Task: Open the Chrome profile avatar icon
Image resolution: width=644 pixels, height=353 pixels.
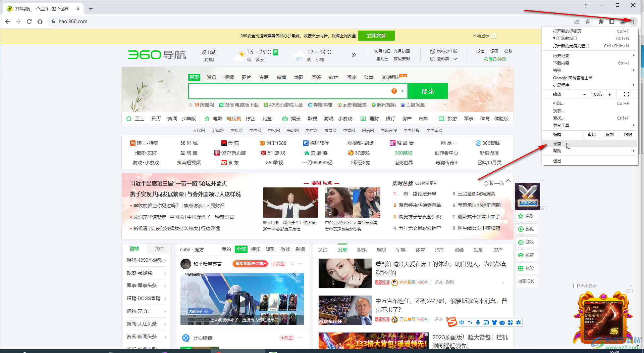Action: [x=623, y=21]
